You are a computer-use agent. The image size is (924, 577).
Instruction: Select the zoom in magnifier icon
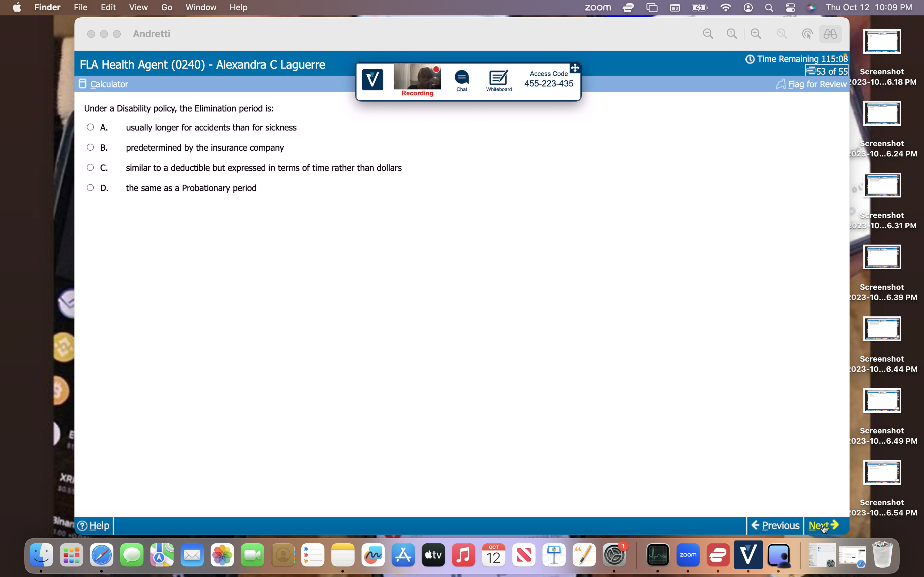pyautogui.click(x=756, y=34)
